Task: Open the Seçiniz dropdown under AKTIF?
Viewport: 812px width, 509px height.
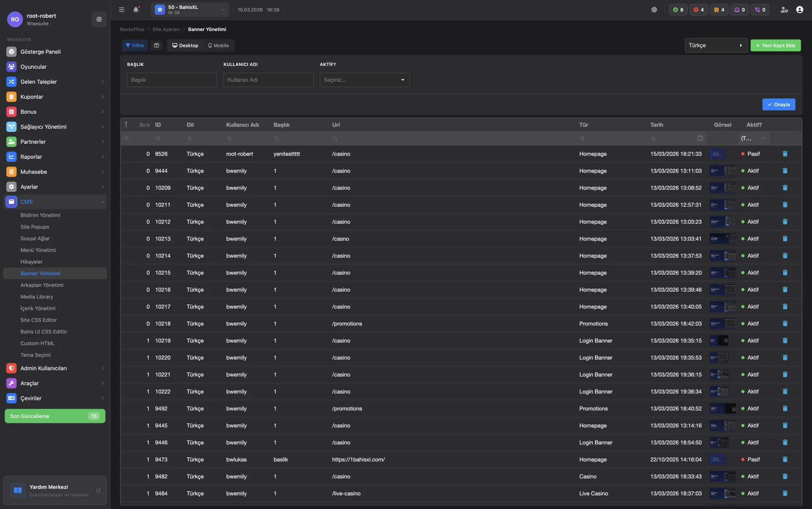Action: [x=364, y=80]
